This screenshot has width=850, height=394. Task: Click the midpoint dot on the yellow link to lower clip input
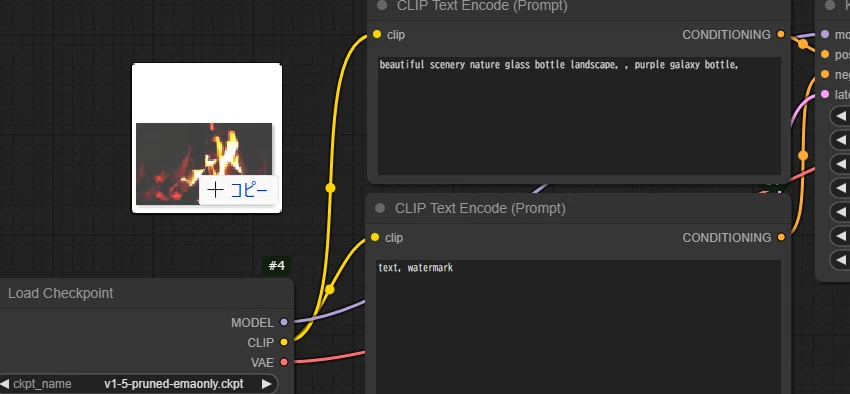pos(330,290)
